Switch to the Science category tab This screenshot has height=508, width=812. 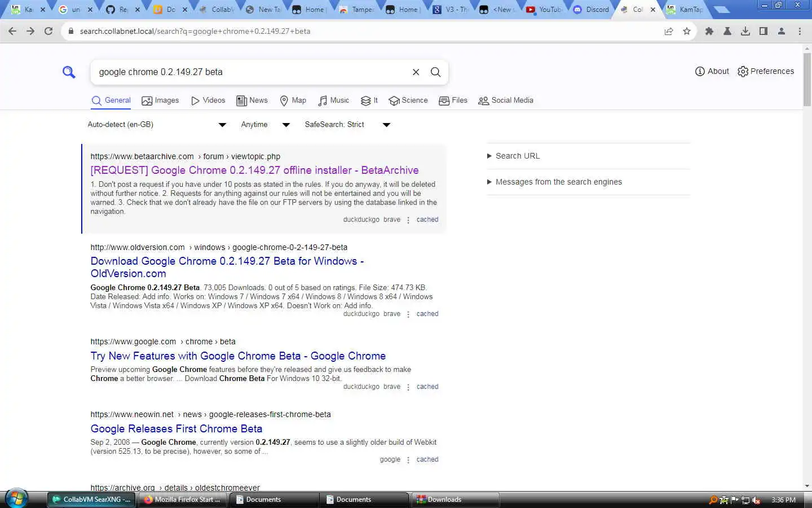click(x=408, y=100)
